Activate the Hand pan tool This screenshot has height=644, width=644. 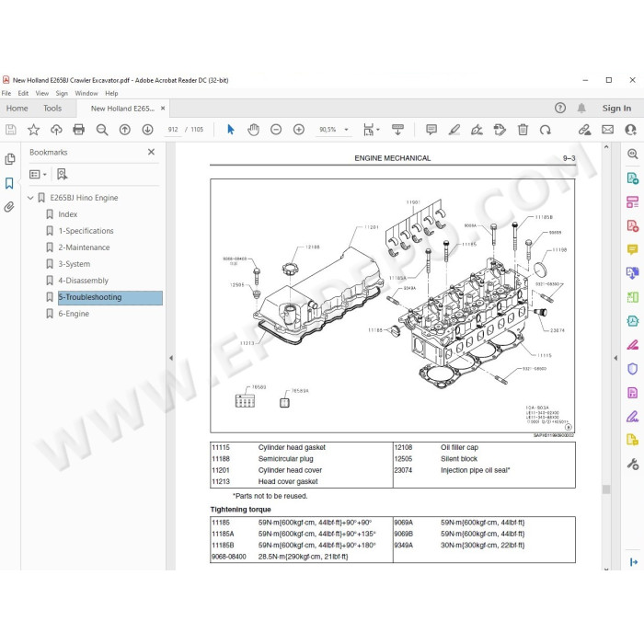coord(253,130)
